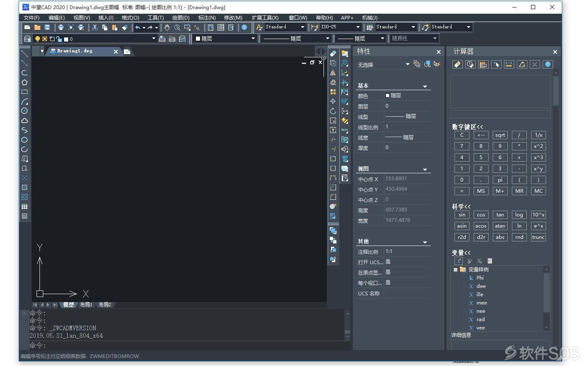Screen dimensions: 588x366
Task: Toggle layer lock padlock icon
Action: point(59,39)
